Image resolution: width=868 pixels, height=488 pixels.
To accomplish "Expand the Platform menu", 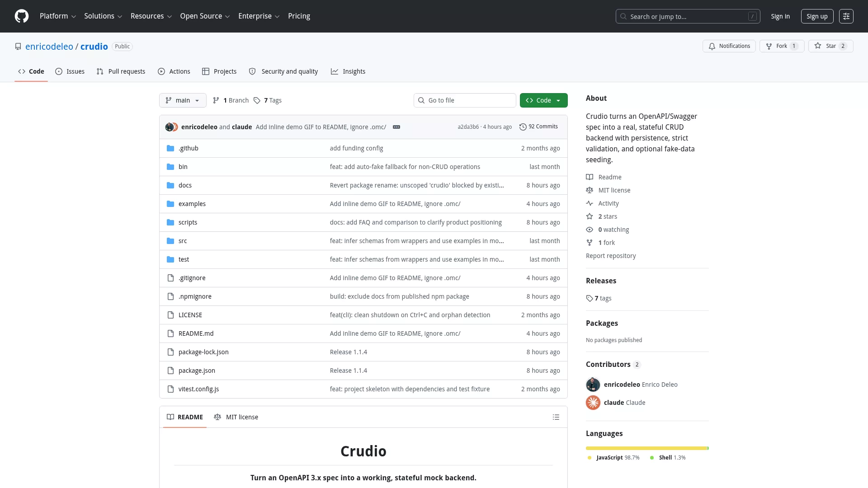I will [58, 16].
